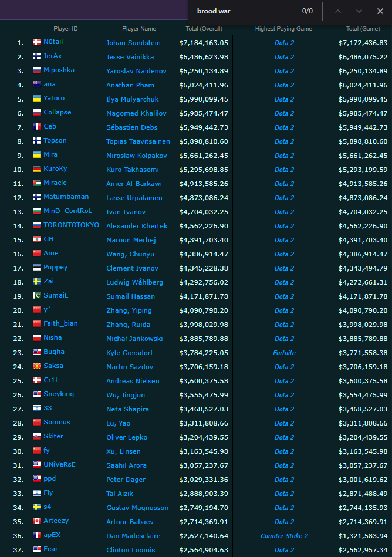
Task: Click the Total (Game) column header
Action: tap(363, 29)
